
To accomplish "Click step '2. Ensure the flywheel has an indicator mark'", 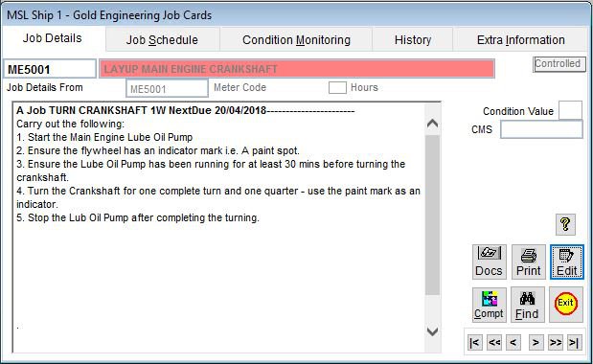I will (158, 150).
